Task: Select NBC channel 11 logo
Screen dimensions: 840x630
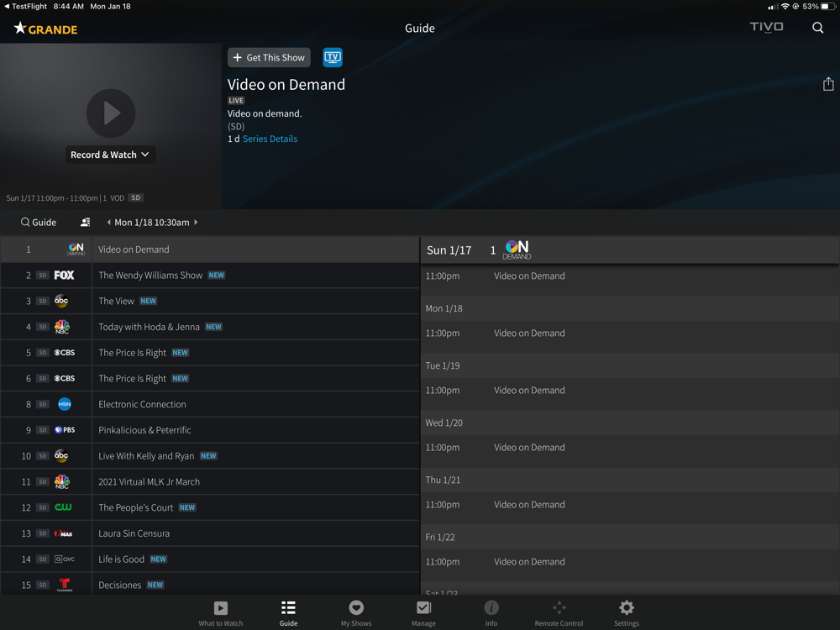Action: coord(62,481)
